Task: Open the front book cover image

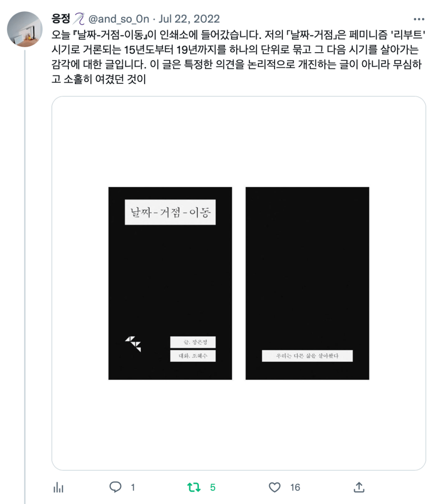Action: point(170,283)
